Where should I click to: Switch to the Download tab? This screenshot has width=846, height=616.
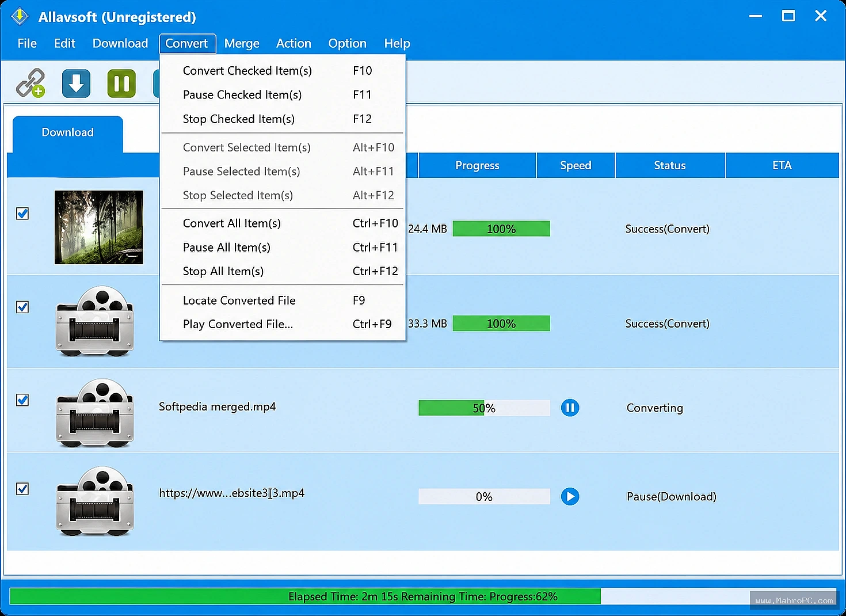pos(68,133)
